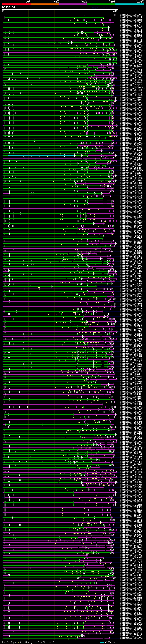Select hit UniRef100_A4R8X8
Image resolution: width=146 pixels, height=644 pixels.
click(x=131, y=289)
